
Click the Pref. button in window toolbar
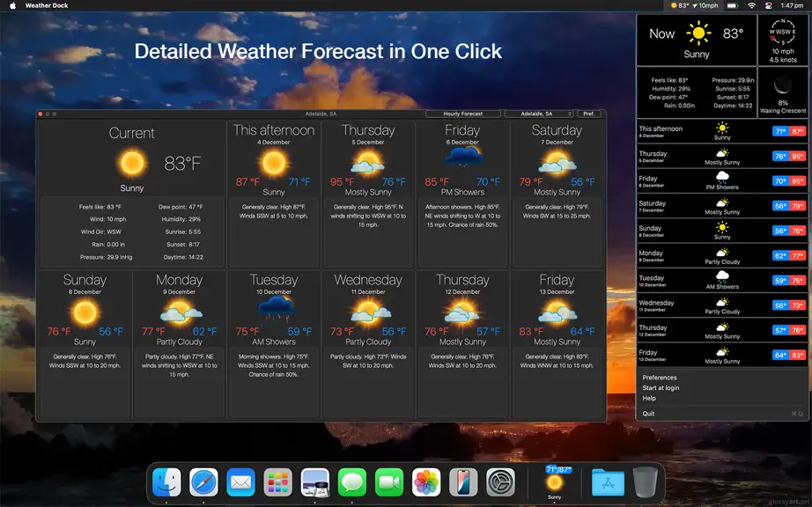(x=589, y=114)
